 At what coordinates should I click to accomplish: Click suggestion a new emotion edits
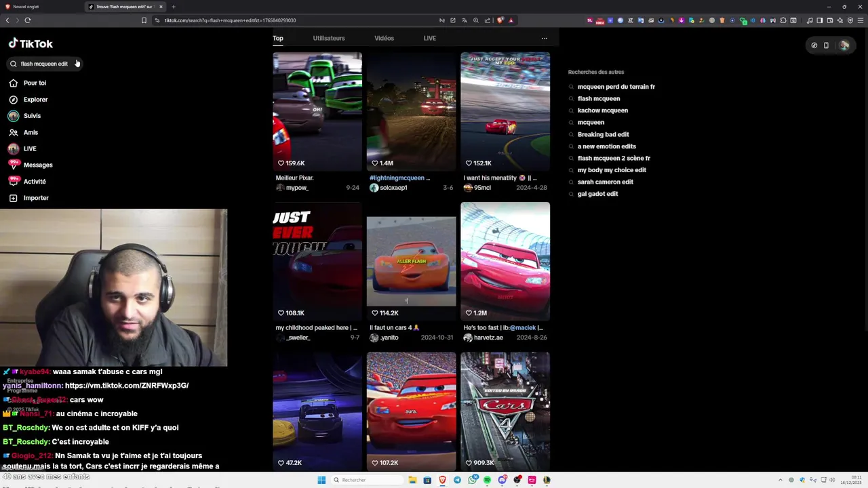point(606,146)
